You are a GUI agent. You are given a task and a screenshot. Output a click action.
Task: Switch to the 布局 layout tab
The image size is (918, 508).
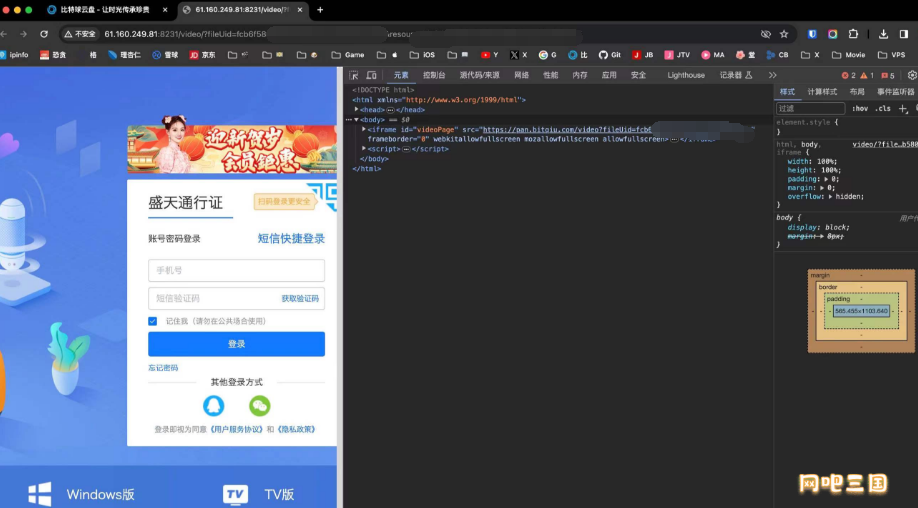pos(857,92)
